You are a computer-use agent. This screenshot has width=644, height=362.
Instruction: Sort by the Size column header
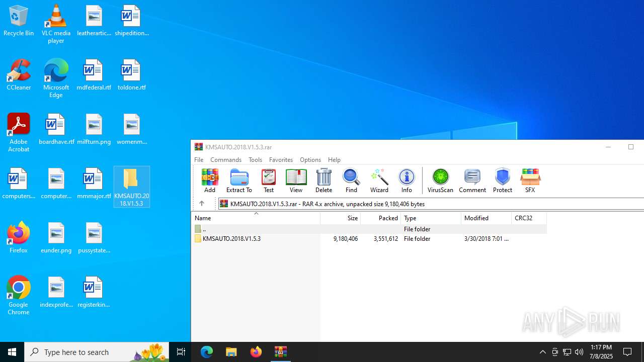click(341, 218)
